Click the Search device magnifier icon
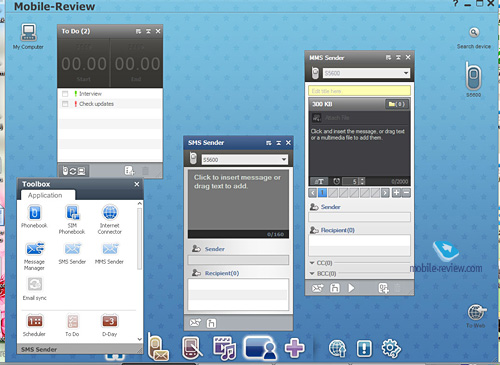The width and height of the screenshot is (500, 365). click(474, 32)
